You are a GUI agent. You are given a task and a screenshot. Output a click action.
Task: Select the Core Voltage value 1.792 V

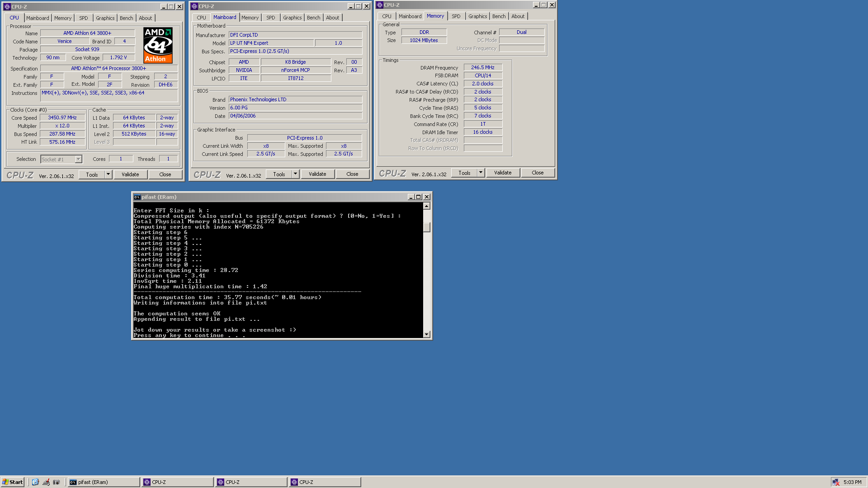pos(118,57)
